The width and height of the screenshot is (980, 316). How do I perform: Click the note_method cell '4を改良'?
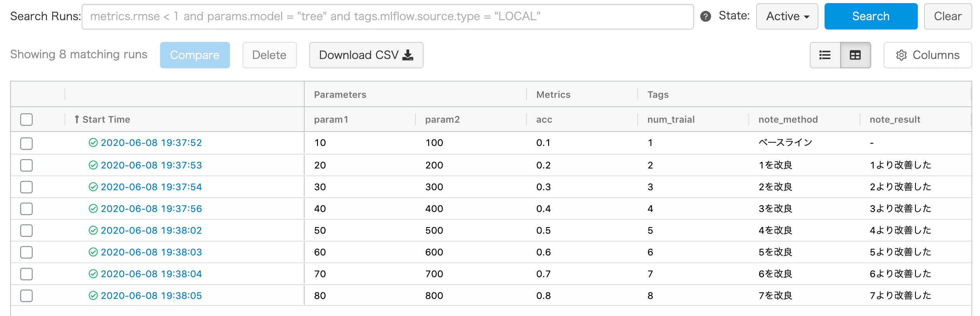point(775,230)
